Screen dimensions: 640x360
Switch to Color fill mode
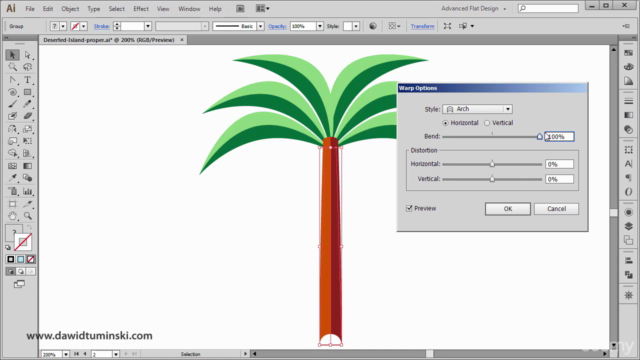11,259
